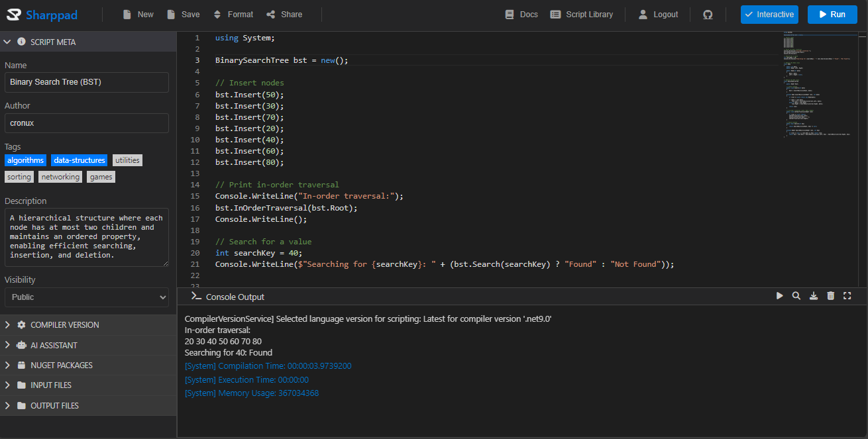Clear console output with trash icon
Viewport: 868px width, 439px height.
[831, 295]
